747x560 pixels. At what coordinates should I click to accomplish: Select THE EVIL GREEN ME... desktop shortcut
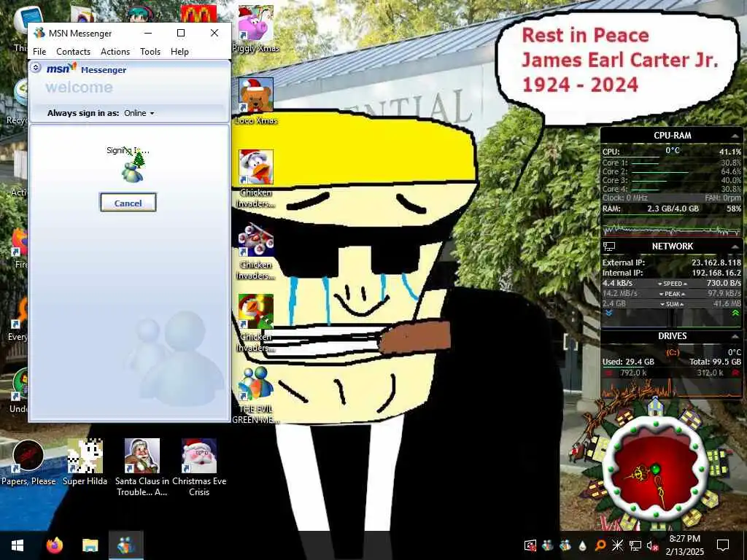click(x=256, y=395)
